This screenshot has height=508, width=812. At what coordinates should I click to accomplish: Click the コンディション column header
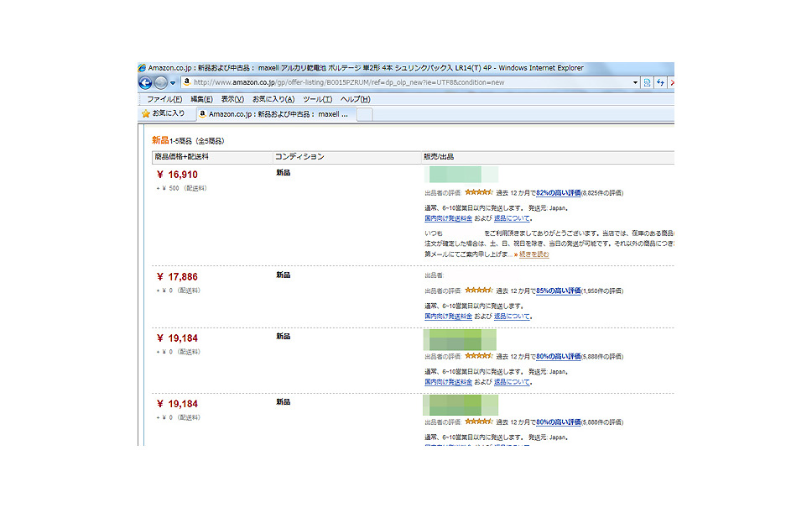347,157
